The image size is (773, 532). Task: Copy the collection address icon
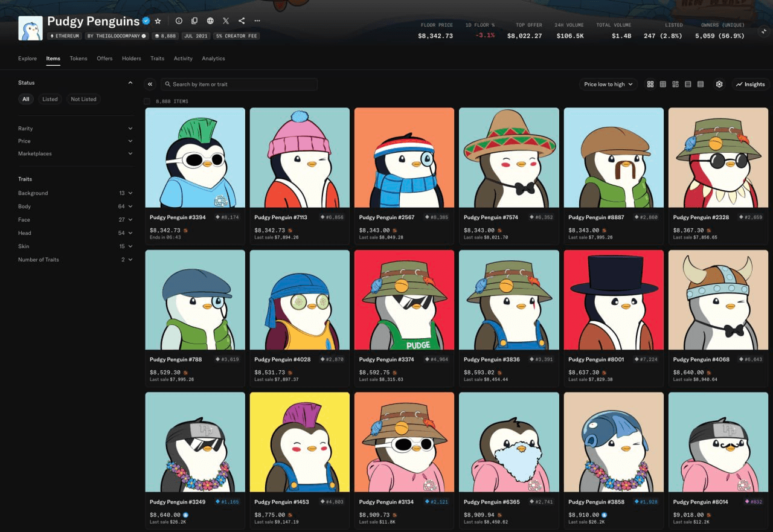click(194, 21)
